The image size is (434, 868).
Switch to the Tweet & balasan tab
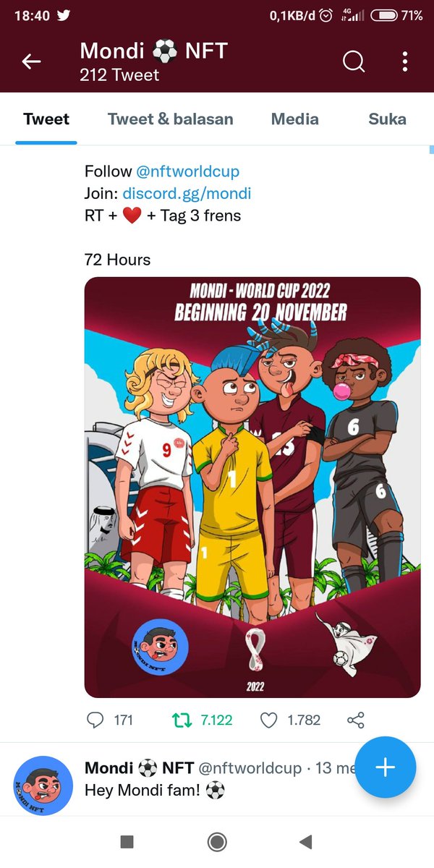tap(171, 119)
